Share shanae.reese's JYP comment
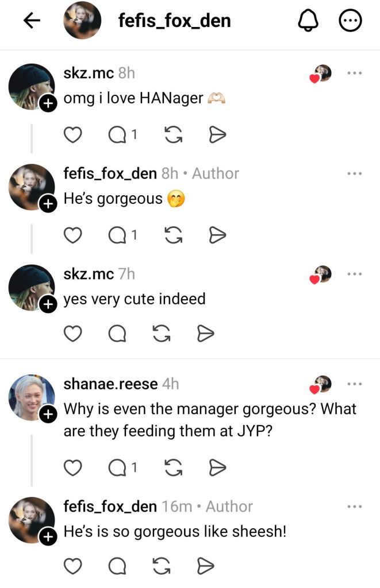Image resolution: width=380 pixels, height=588 pixels. [217, 467]
